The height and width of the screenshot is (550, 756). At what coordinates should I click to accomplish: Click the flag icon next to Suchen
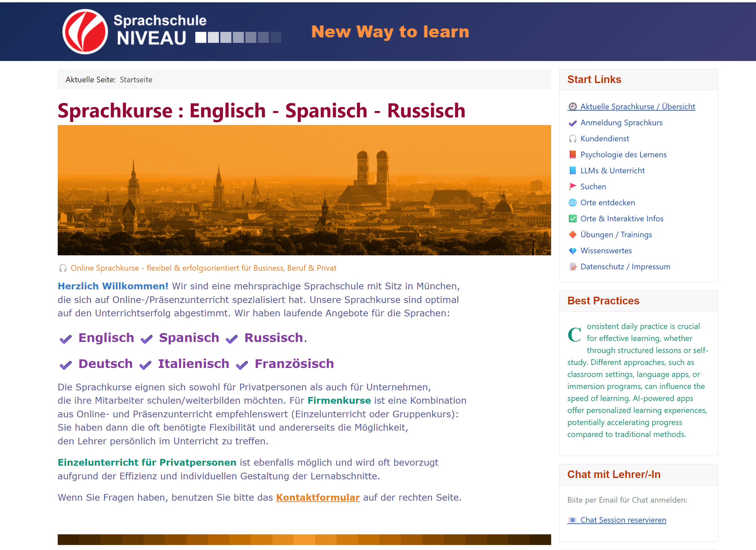(x=573, y=186)
